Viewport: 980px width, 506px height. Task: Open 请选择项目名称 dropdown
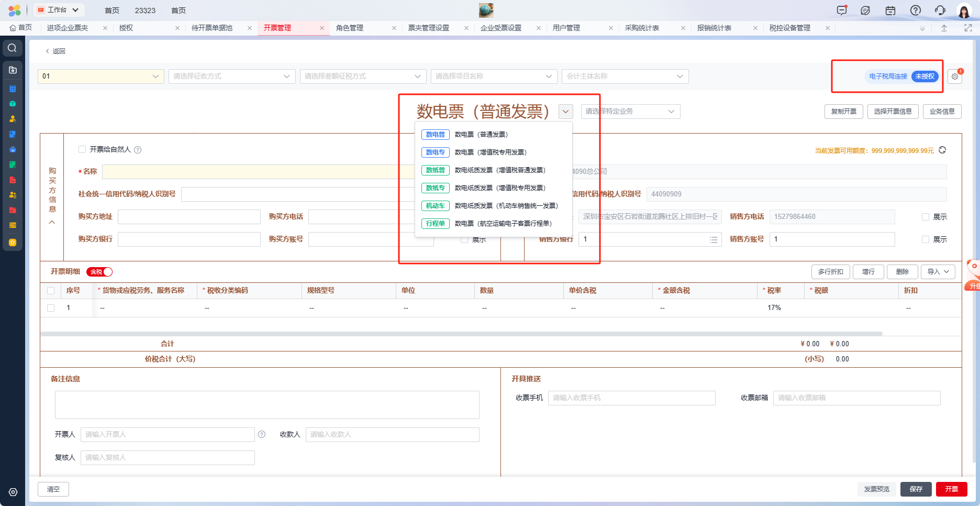494,76
